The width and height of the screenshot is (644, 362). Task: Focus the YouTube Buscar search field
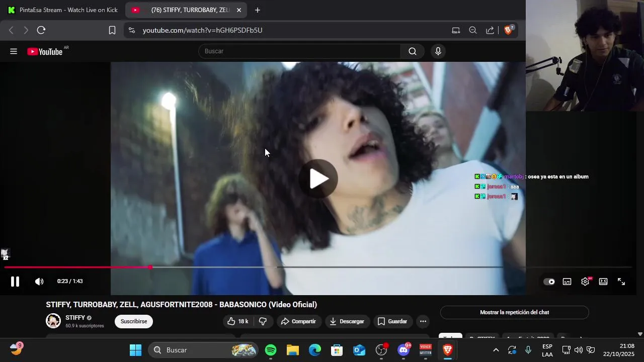coord(300,51)
